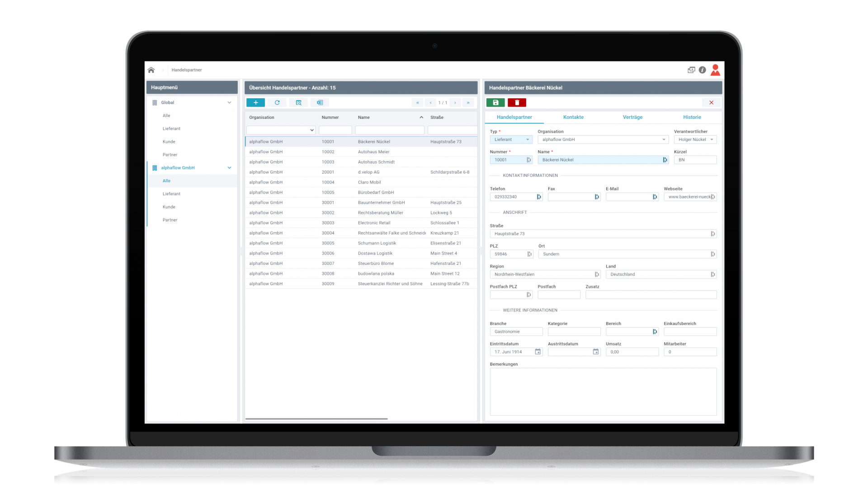Select Kunde under alphaflow GmbH

pyautogui.click(x=169, y=207)
